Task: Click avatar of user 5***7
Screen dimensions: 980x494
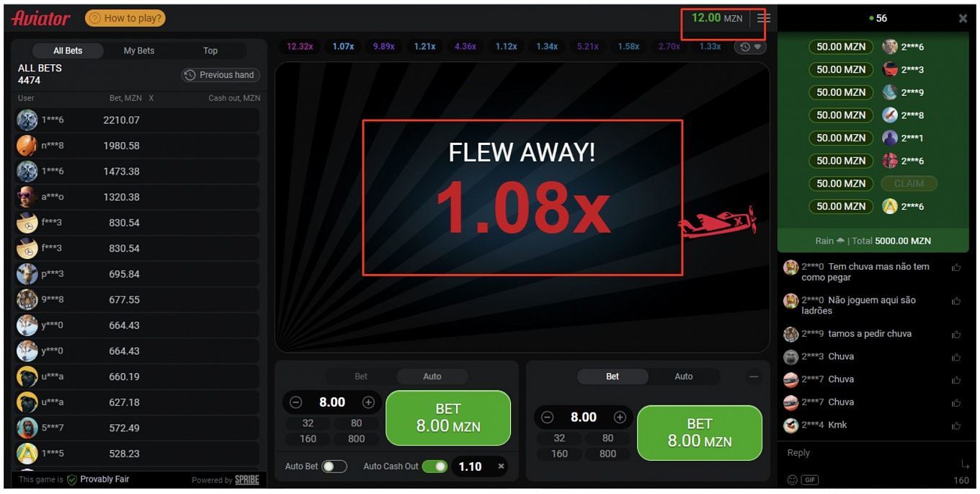Action: click(x=27, y=428)
